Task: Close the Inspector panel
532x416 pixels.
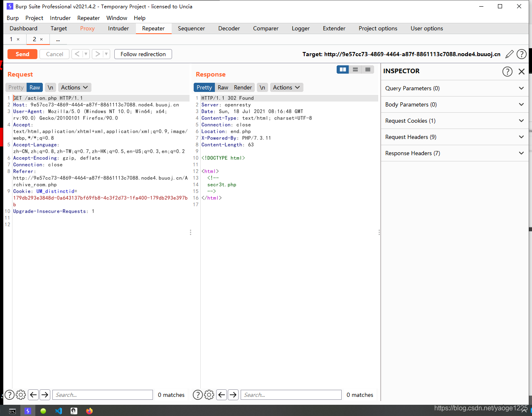Action: coord(522,71)
